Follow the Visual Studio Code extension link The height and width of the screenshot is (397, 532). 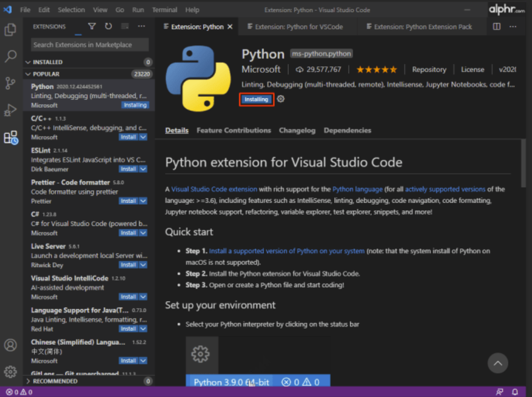pyautogui.click(x=214, y=189)
